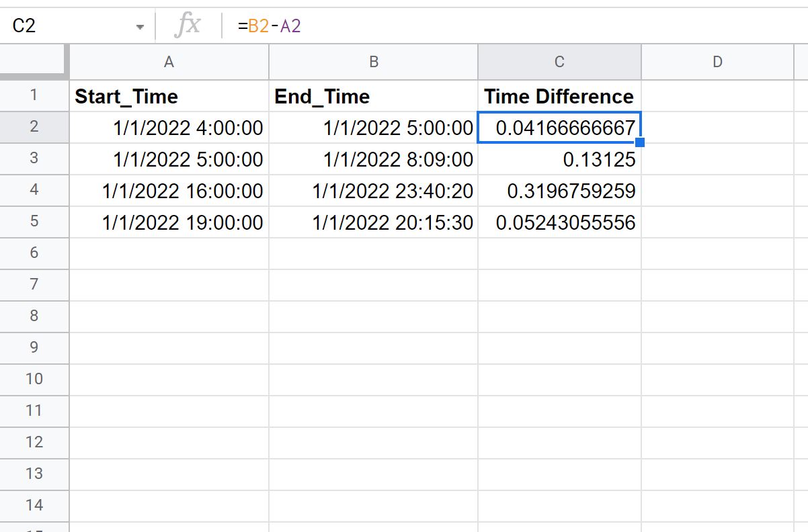Screen dimensions: 808x532
Task: Select row 11 header
Action: click(x=34, y=411)
